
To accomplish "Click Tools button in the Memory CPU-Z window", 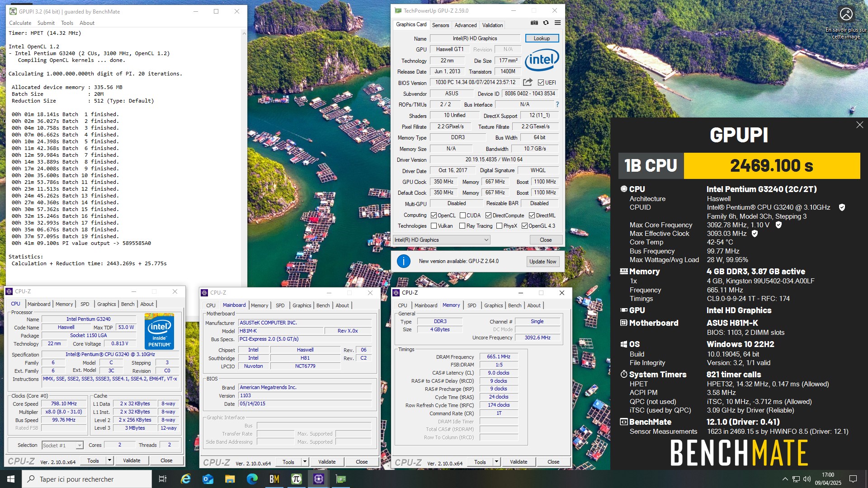I will 480,462.
